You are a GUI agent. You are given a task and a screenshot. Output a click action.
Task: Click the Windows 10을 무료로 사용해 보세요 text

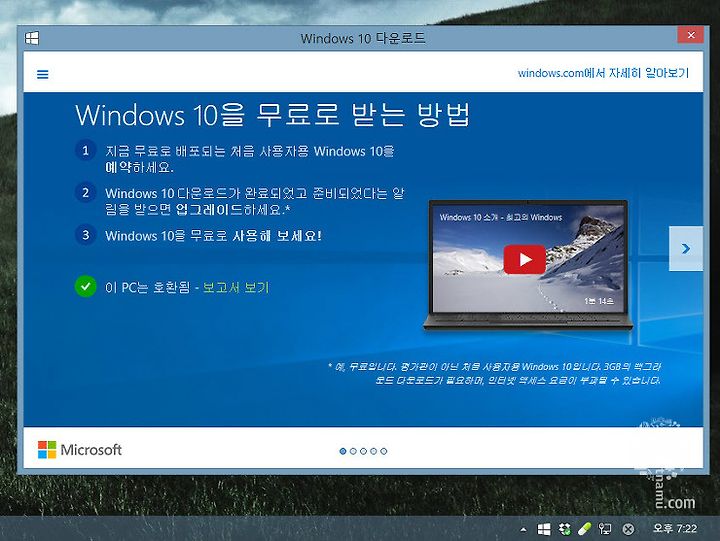tap(214, 236)
